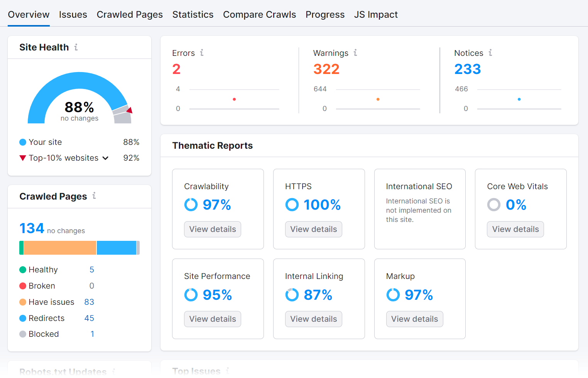Go to the JS Impact section

[375, 14]
